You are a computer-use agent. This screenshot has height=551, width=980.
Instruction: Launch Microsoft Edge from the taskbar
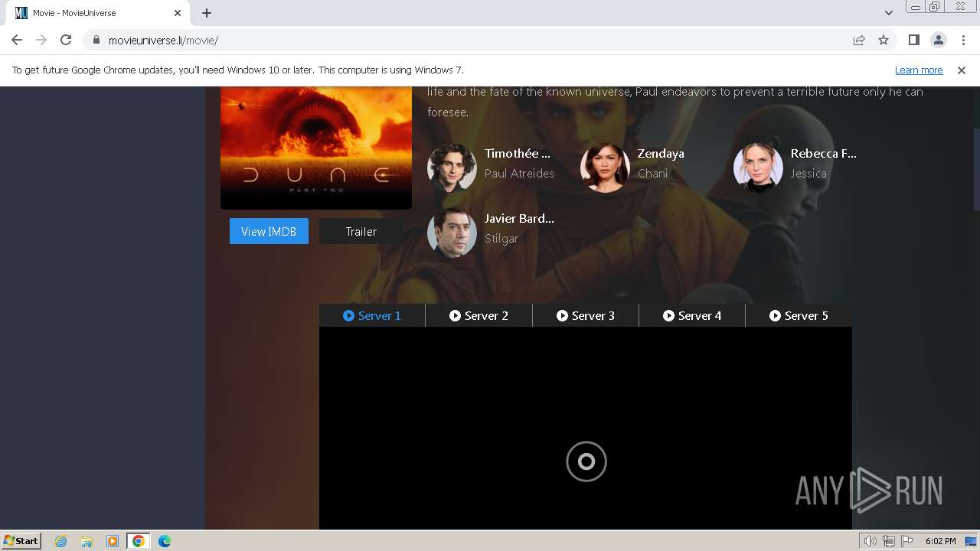[x=165, y=541]
